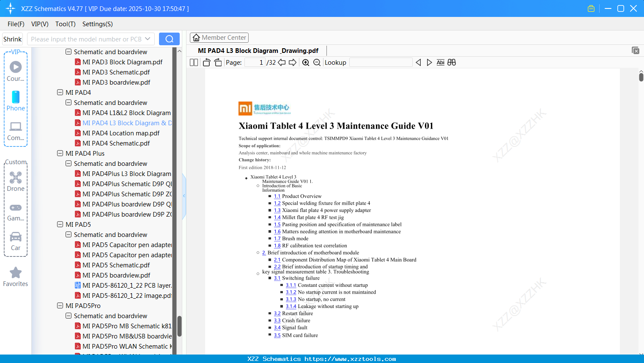Viewport: 644px width, 363px height.
Task: Click the binoculars search icon
Action: (452, 63)
